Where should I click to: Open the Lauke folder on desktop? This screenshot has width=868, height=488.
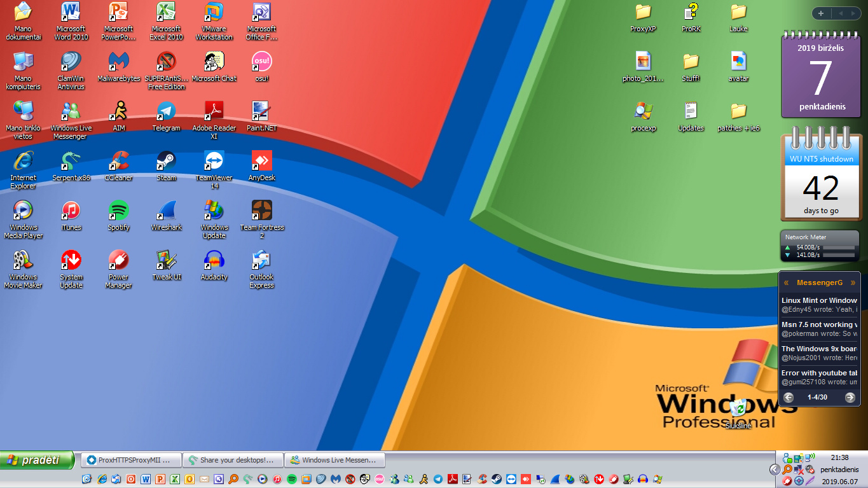[738, 18]
